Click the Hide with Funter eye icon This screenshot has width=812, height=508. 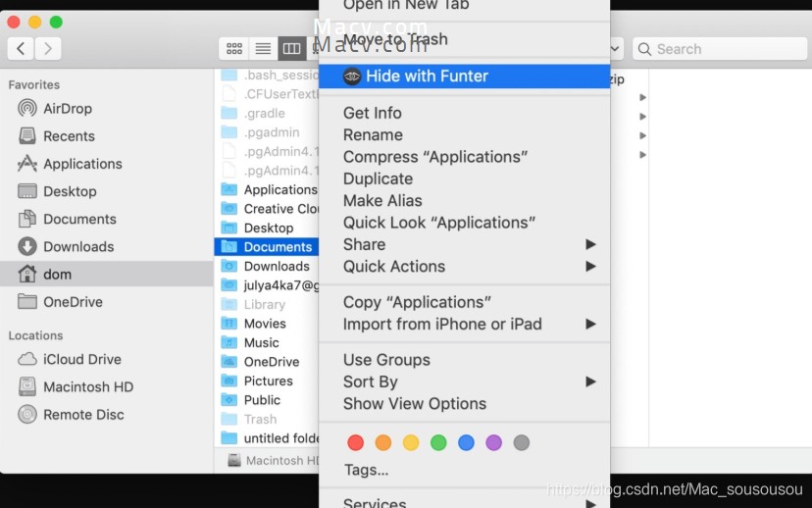[x=352, y=76]
